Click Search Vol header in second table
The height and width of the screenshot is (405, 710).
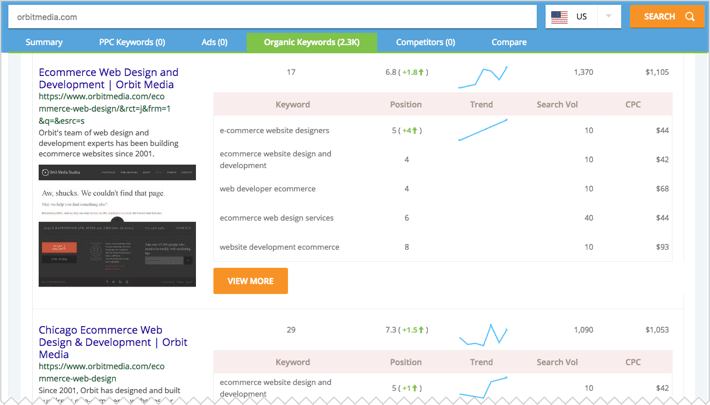point(557,362)
